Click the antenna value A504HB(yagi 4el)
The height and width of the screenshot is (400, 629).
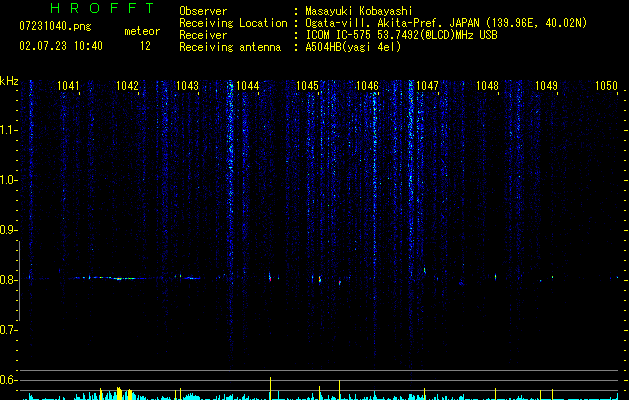[353, 47]
